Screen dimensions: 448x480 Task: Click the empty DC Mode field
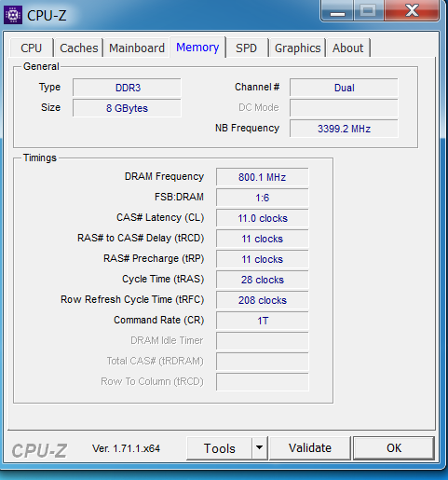click(x=344, y=108)
